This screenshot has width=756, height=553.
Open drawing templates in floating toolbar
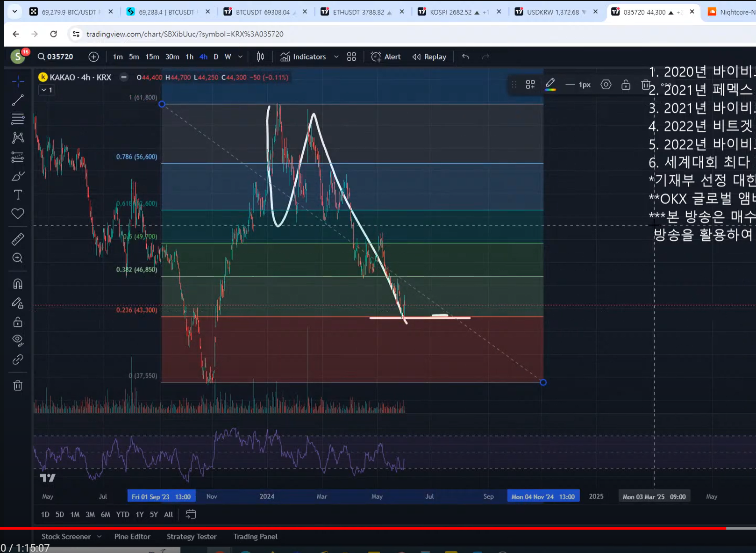(530, 85)
